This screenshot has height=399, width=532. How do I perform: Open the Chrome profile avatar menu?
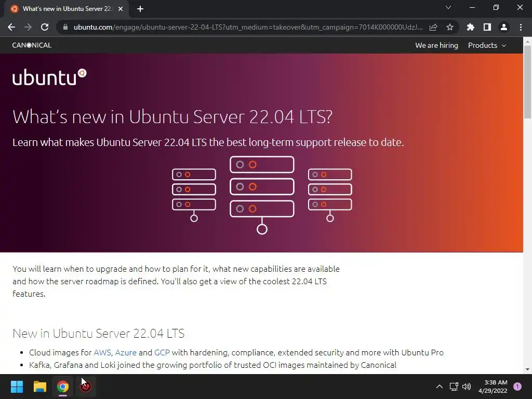pyautogui.click(x=504, y=27)
